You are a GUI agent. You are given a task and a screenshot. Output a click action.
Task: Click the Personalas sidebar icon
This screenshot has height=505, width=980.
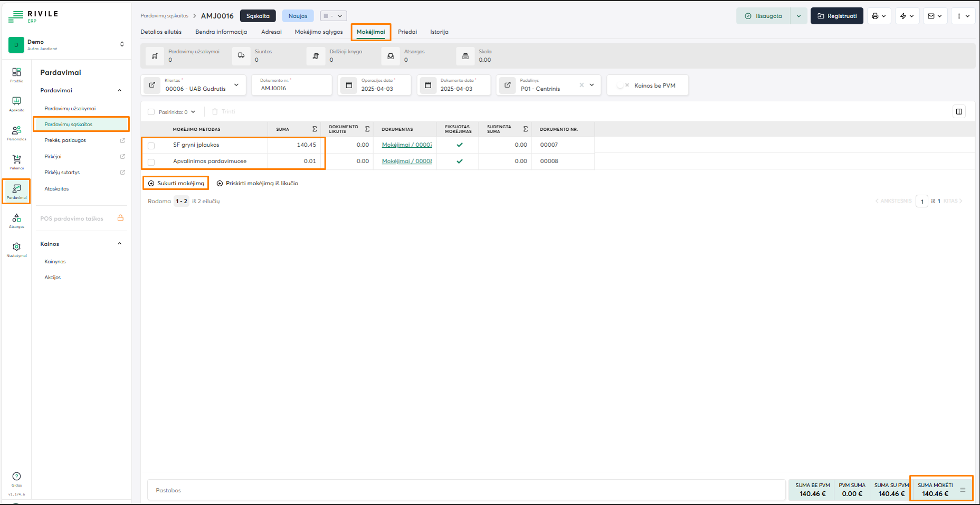pyautogui.click(x=16, y=132)
